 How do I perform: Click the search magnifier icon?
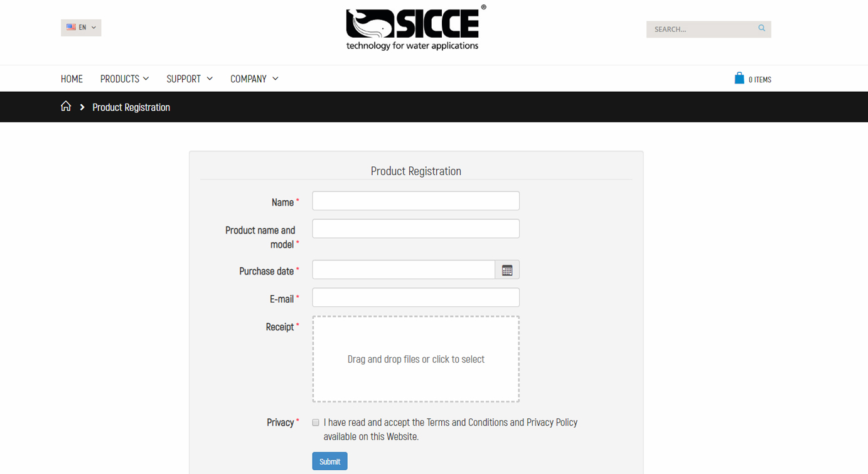point(761,28)
